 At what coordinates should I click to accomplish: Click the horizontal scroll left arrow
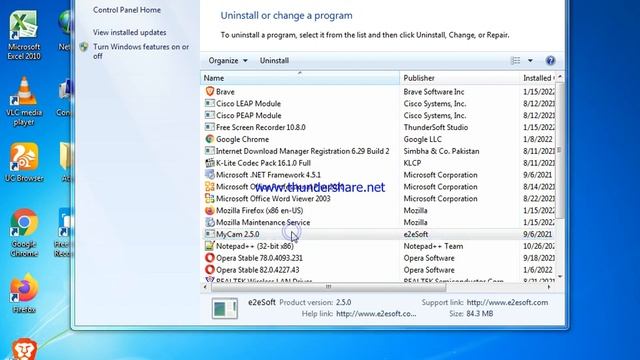205,287
